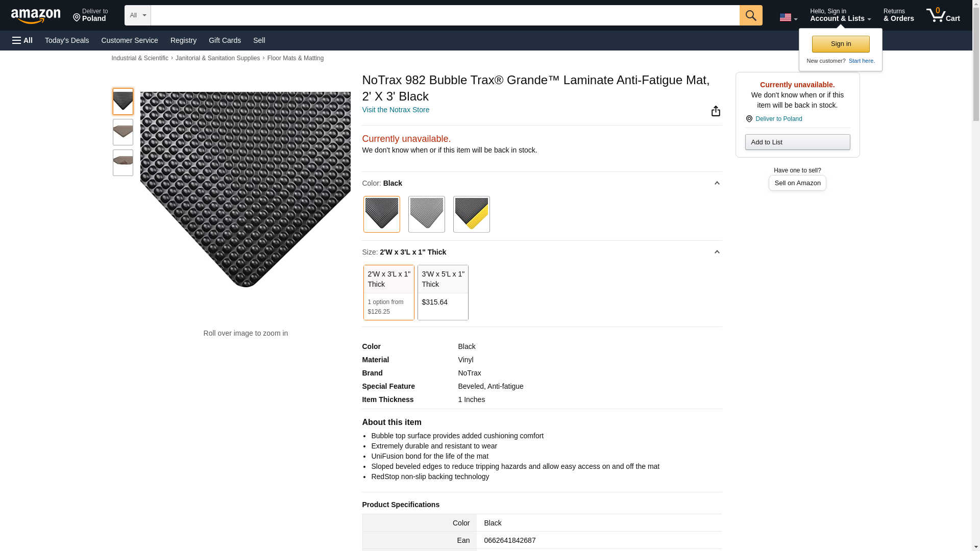Click the US flag language selector
This screenshot has width=980, height=551.
[788, 17]
